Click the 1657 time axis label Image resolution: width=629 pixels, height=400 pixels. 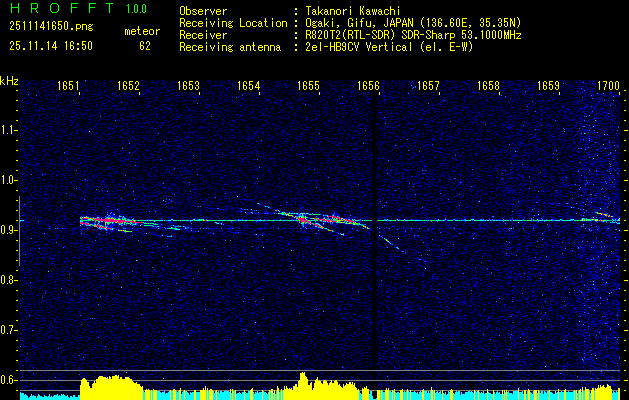pyautogui.click(x=428, y=86)
